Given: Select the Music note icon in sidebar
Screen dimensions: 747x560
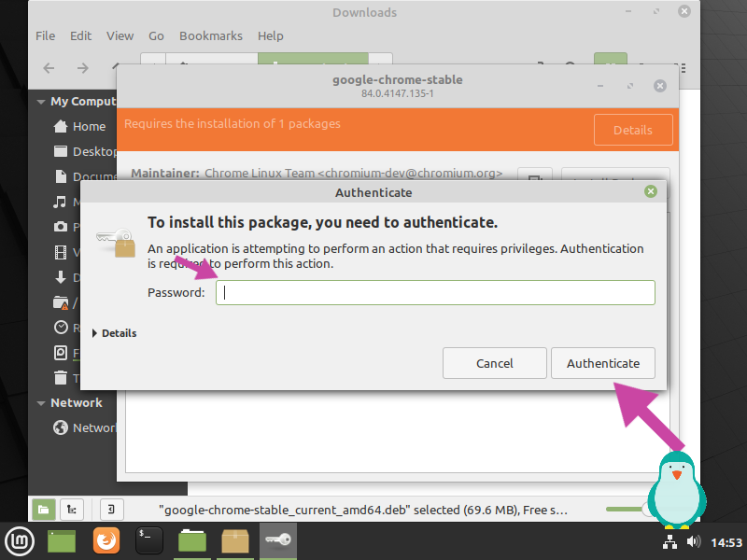Looking at the screenshot, I should pos(60,202).
